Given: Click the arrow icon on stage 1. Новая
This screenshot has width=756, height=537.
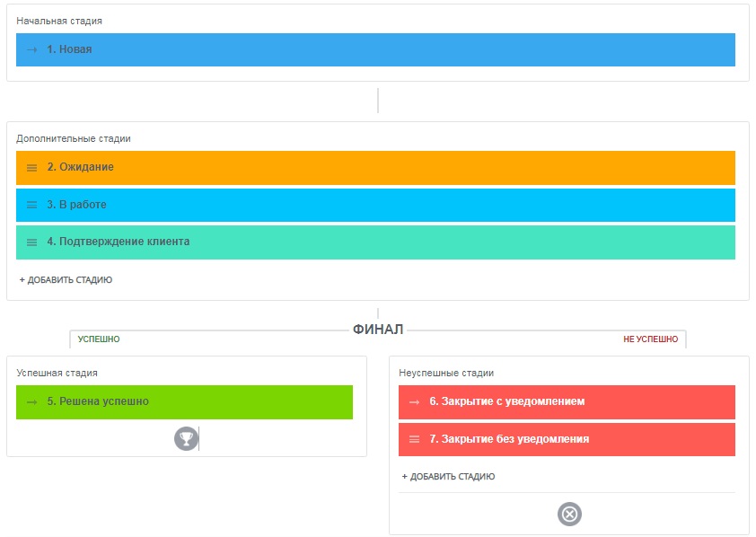Looking at the screenshot, I should tap(31, 49).
